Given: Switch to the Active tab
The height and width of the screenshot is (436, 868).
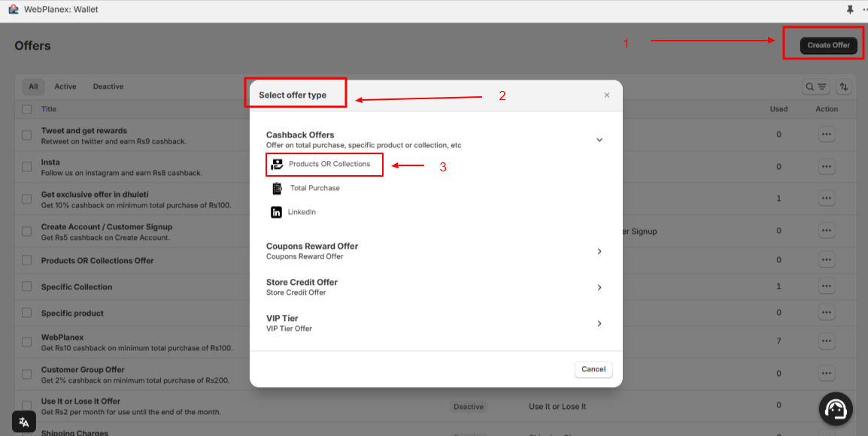Looking at the screenshot, I should (65, 86).
